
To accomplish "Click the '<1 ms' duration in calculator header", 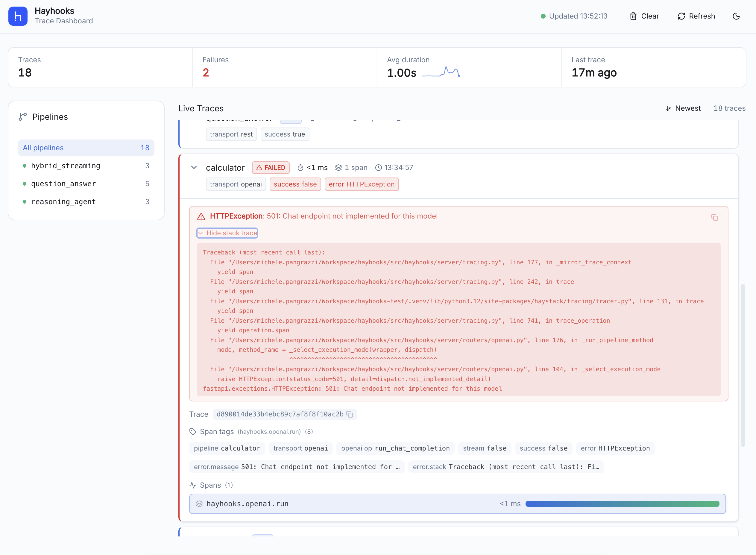I will pyautogui.click(x=312, y=167).
